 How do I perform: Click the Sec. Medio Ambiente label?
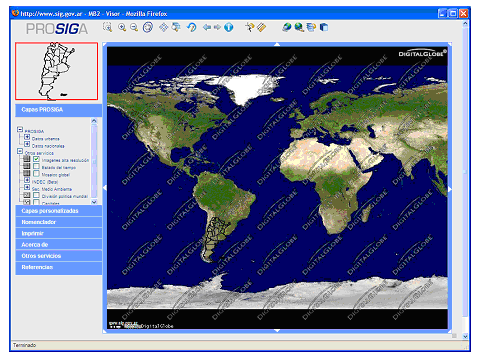(x=52, y=189)
